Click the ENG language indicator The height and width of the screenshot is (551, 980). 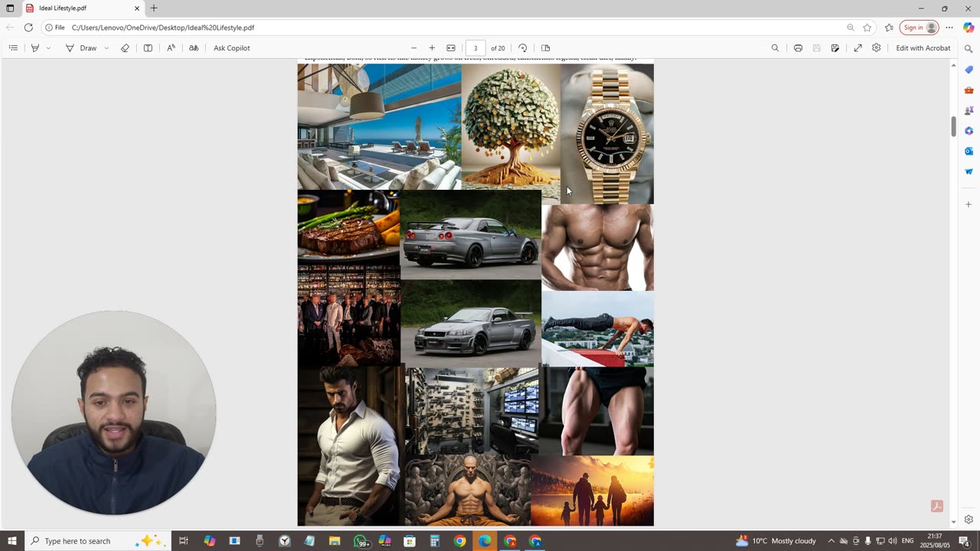[908, 541]
